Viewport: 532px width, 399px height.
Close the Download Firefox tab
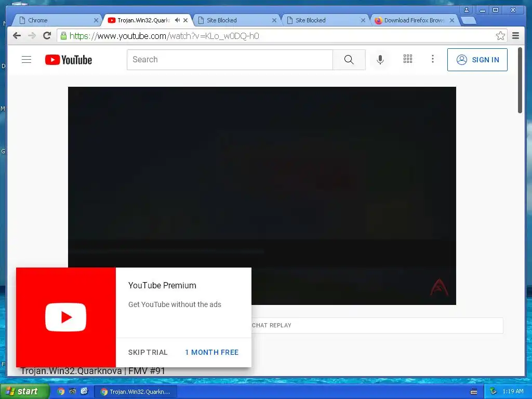[452, 20]
